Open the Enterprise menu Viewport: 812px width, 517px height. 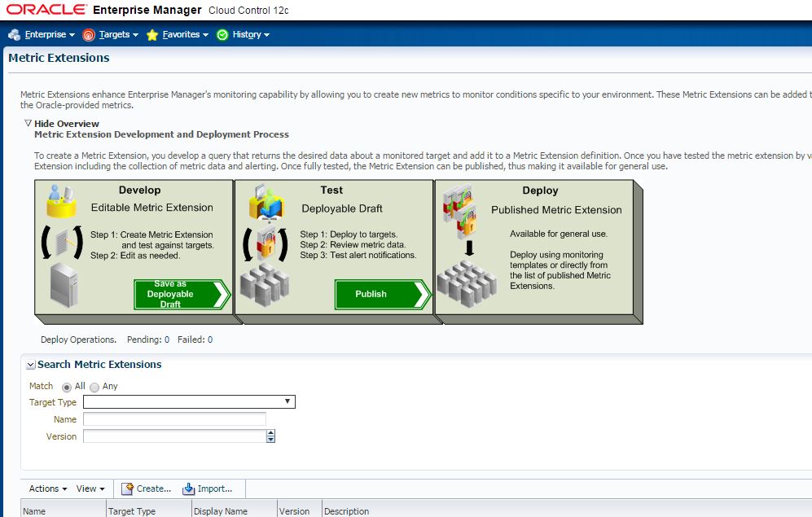click(x=43, y=35)
